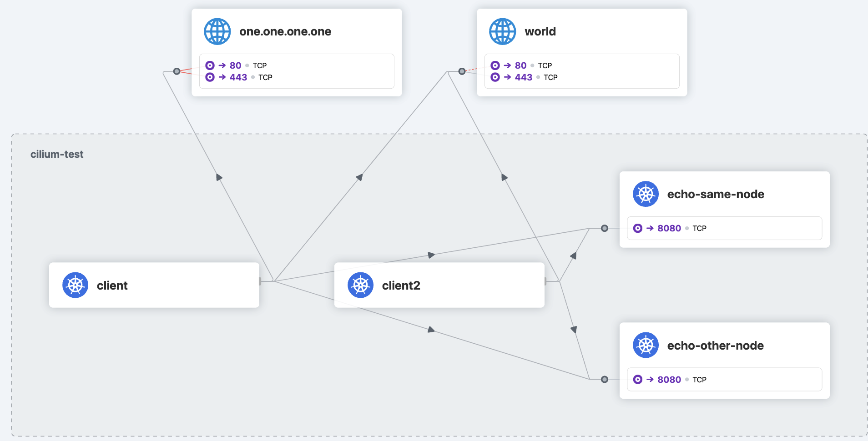
Task: Collapse the cilium-test namespace group
Action: (57, 154)
